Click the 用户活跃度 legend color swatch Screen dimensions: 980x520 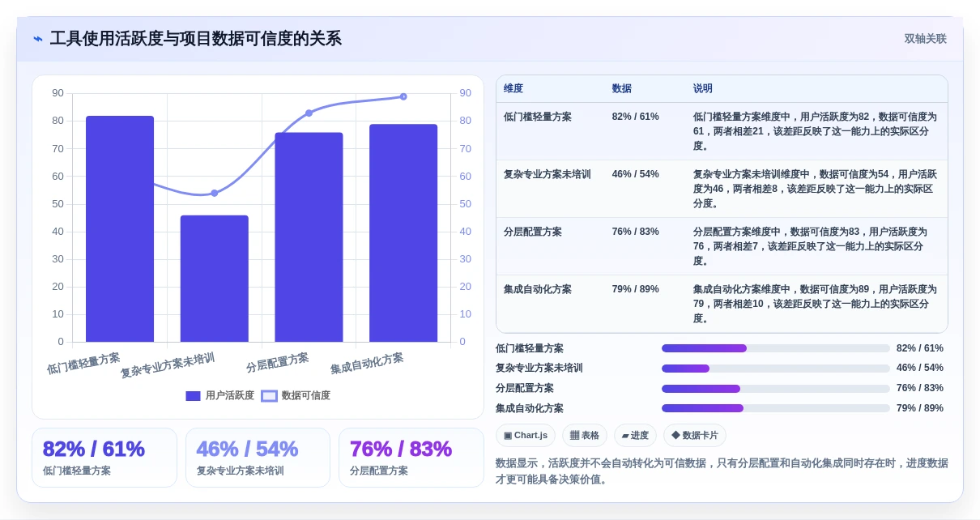tap(193, 396)
